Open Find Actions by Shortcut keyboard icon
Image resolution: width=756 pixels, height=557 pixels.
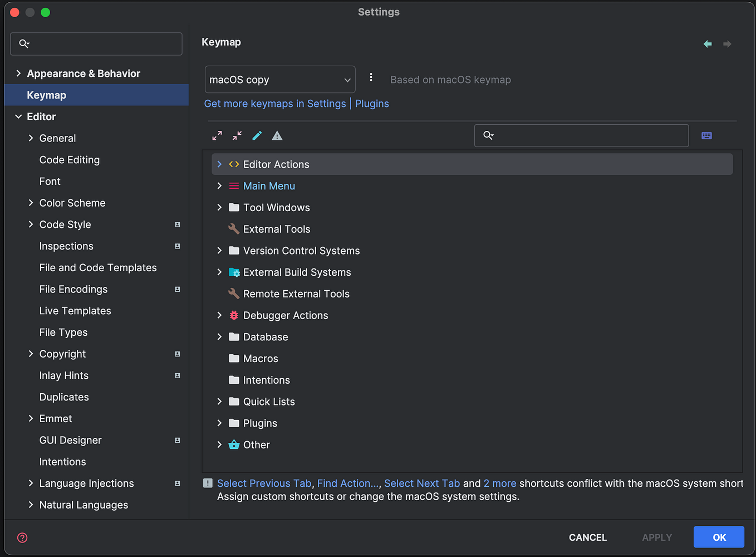706,135
